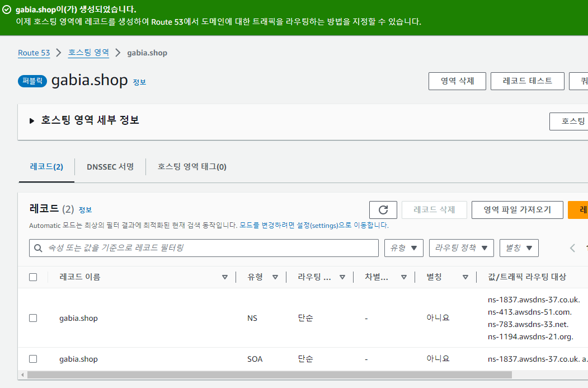Viewport: 588px width, 388px height.
Task: Click the 값/트래픽 라우팅 대상 column header
Action: point(527,277)
